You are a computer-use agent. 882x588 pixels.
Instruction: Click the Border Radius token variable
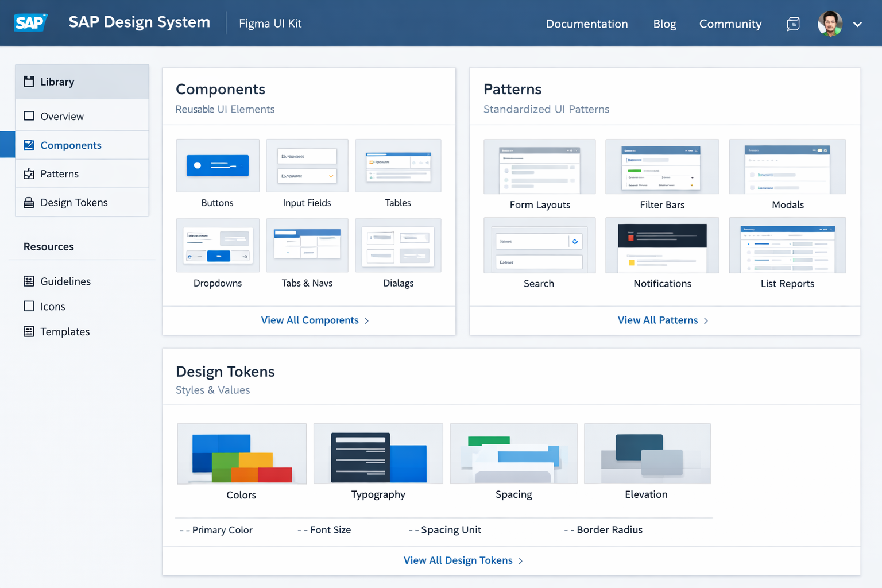[x=603, y=530]
